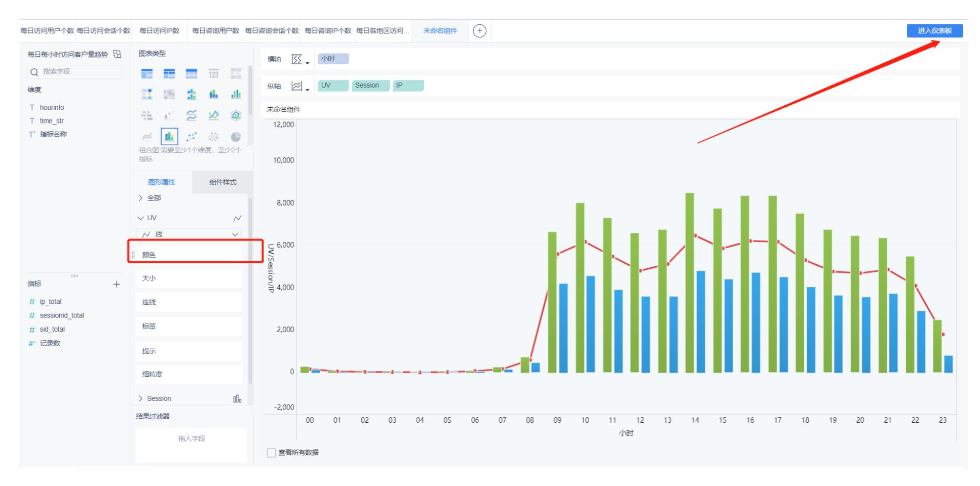Select the partitioned column chart type
The width and height of the screenshot is (980, 486).
(x=192, y=94)
